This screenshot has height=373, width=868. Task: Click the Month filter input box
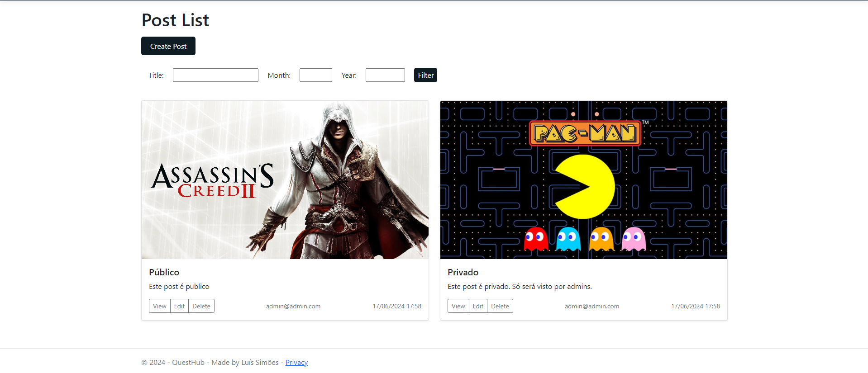coord(315,75)
